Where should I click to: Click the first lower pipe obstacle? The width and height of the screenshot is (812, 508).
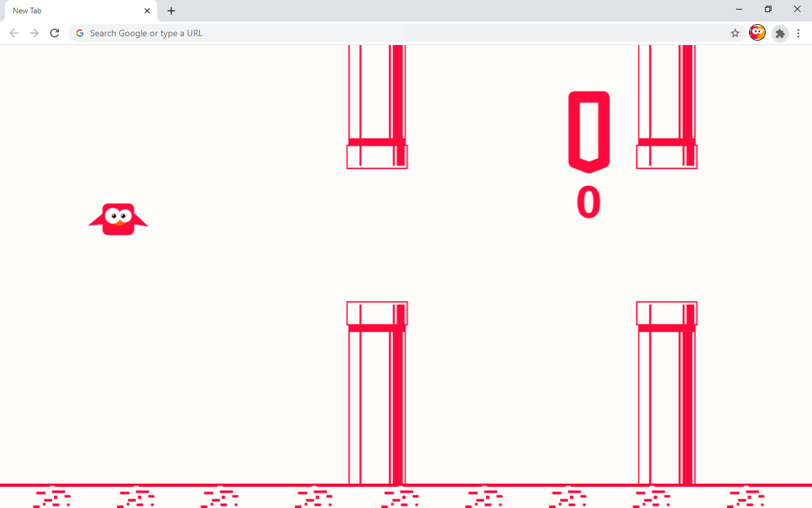[377, 393]
